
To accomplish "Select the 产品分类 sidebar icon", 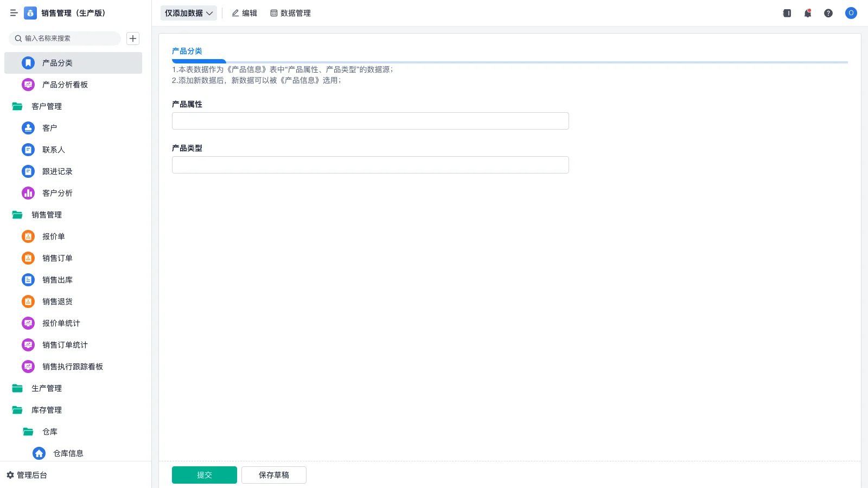I will [28, 63].
